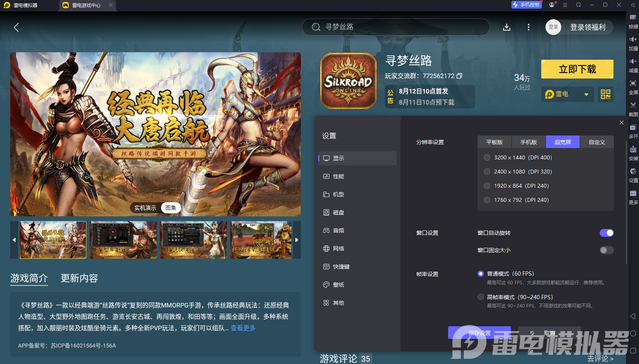Open the vertical three-dot menu
The height and width of the screenshot is (364, 639).
pos(529,27)
